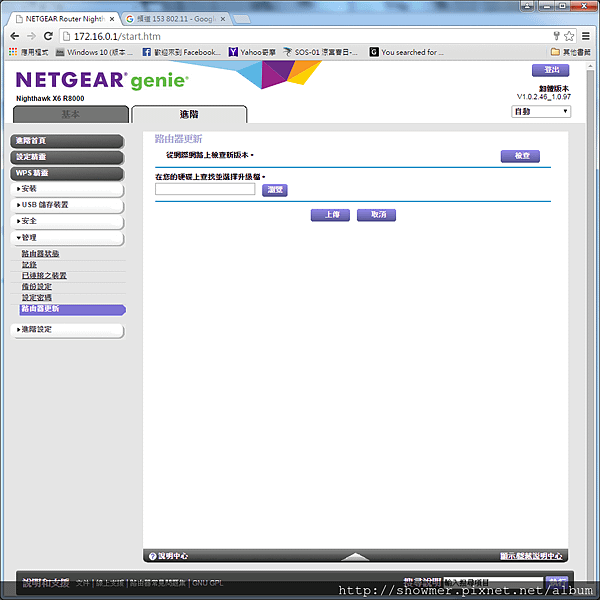
Task: Go back using browser back arrow
Action: click(x=15, y=36)
